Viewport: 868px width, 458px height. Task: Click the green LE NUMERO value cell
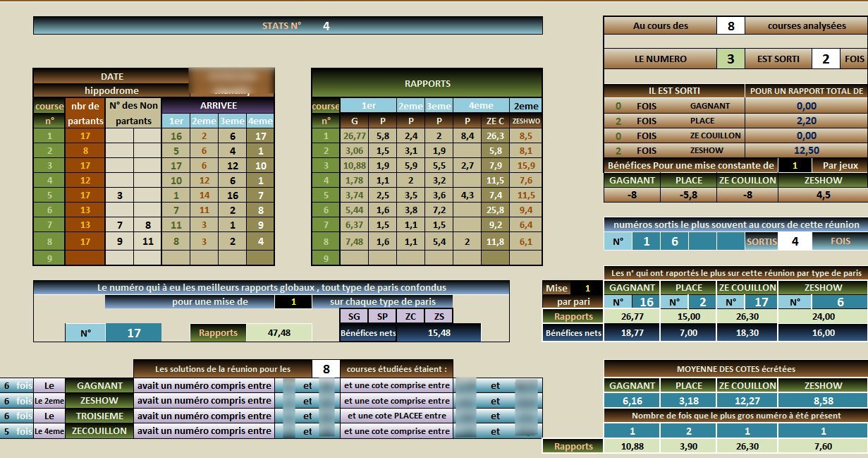[x=731, y=59]
